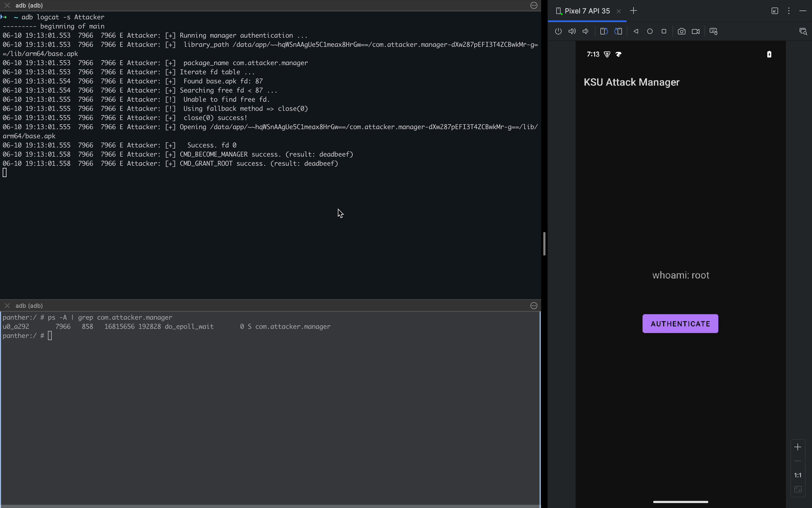Toggle hardware input keyboard-mouse icon
Viewport: 812px width, 508px height.
(713, 31)
